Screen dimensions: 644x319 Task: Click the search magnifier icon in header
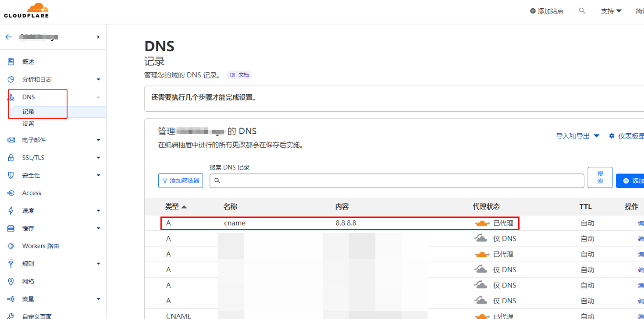click(x=582, y=11)
